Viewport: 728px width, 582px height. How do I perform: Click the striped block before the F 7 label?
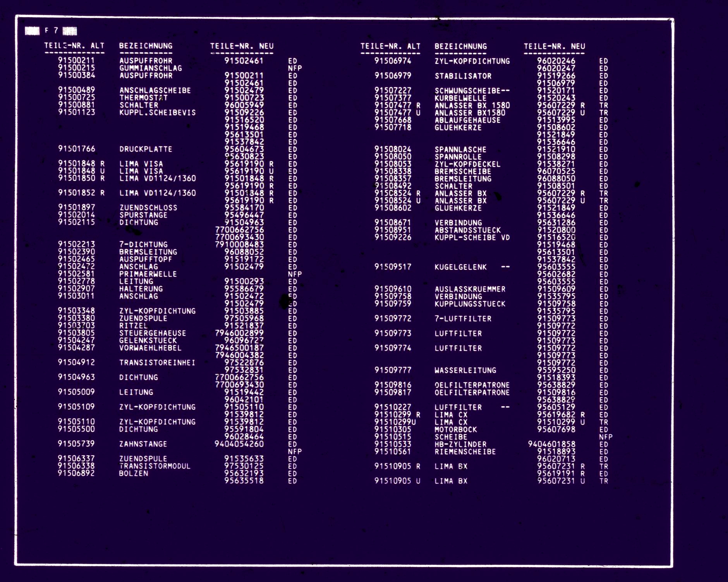(x=32, y=31)
